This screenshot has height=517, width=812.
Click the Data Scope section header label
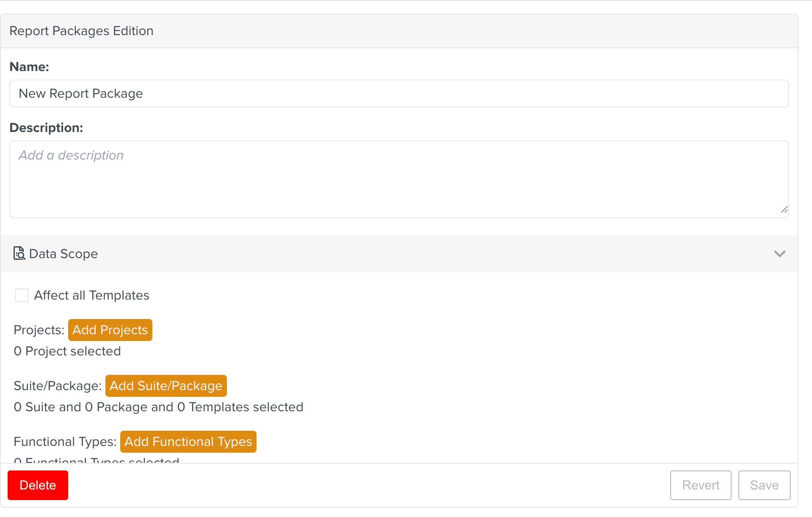(x=64, y=254)
